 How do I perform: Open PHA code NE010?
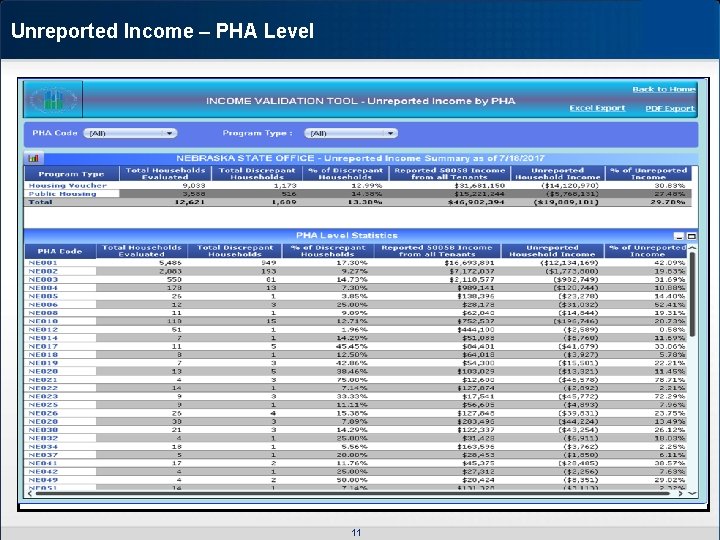(43, 321)
